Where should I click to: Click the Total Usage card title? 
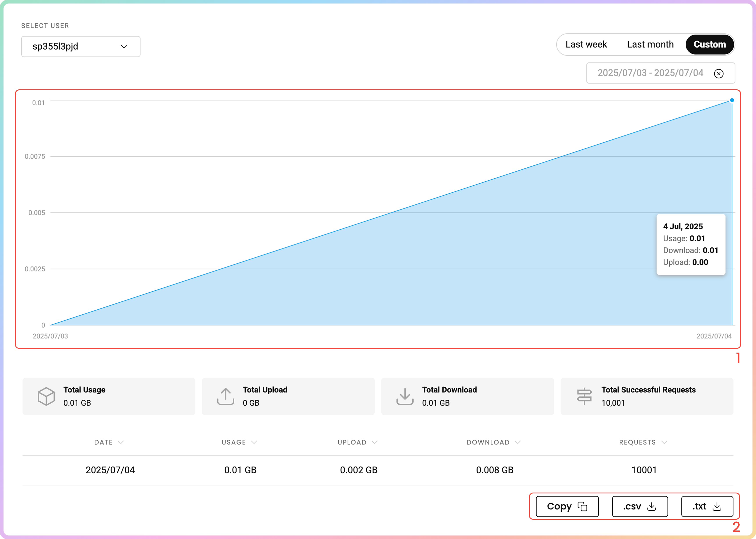click(x=84, y=390)
